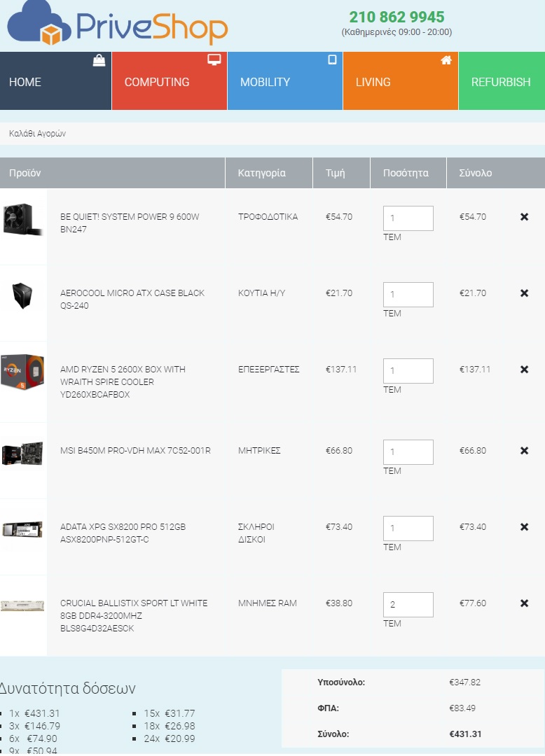Image resolution: width=545 pixels, height=756 pixels.
Task: Focus the quantity field for BE QUIET! PSU
Action: 408,218
